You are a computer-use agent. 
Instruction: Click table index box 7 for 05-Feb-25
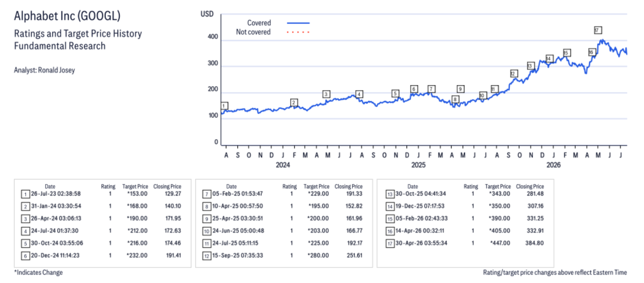click(x=207, y=194)
